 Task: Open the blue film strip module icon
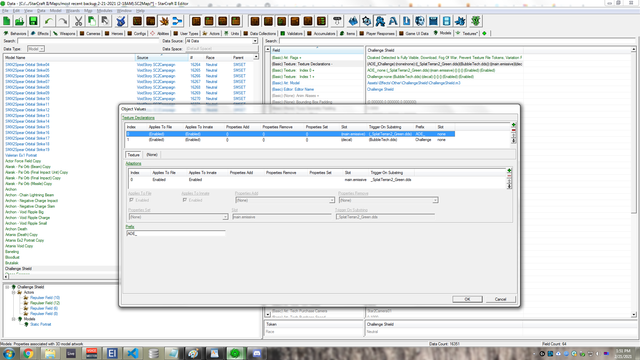(x=447, y=21)
